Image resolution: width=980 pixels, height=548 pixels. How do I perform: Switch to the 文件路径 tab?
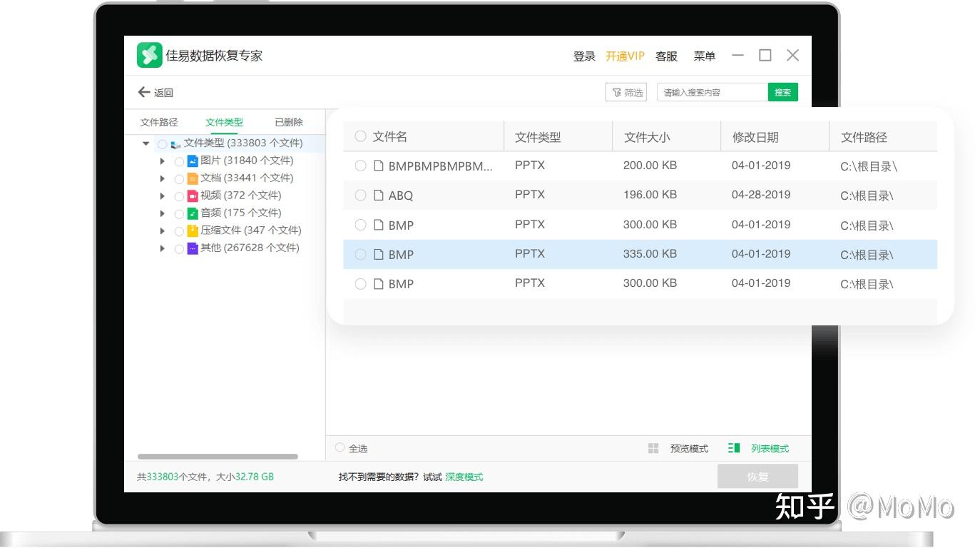click(x=159, y=122)
